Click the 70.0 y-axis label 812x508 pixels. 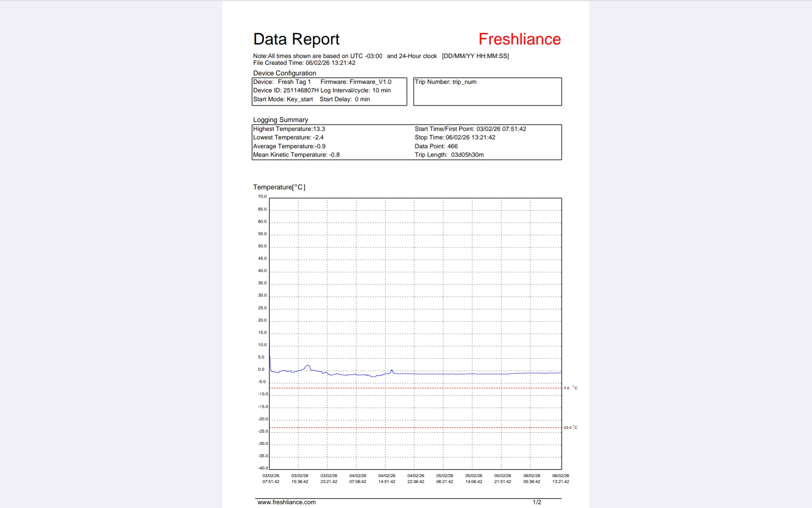click(x=262, y=196)
